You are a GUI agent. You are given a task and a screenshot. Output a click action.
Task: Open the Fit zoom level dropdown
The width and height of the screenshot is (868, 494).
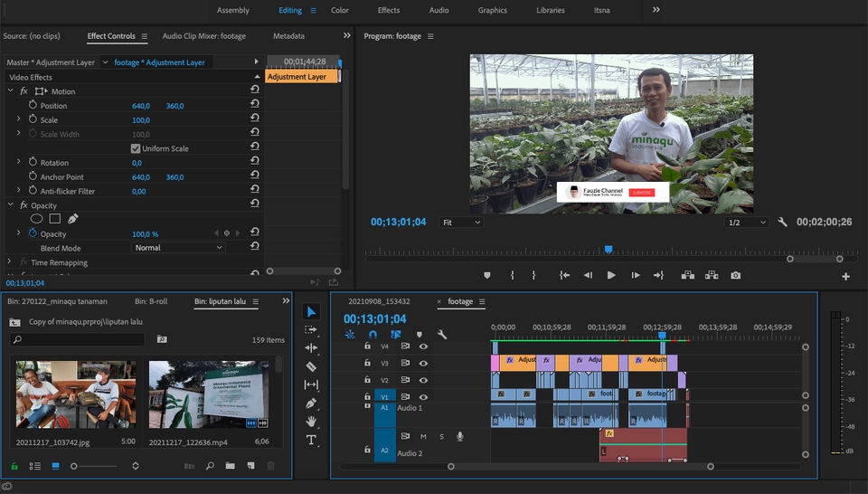462,222
